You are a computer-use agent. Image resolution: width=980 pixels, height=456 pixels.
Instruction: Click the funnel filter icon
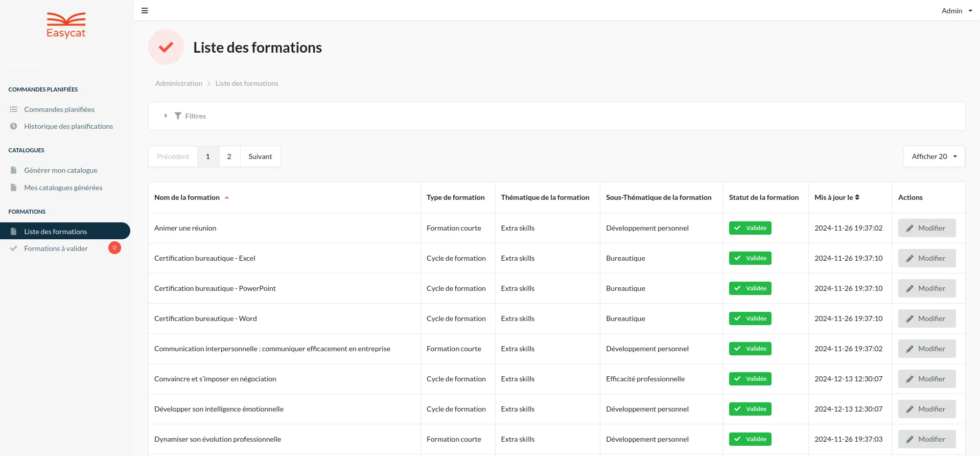[178, 116]
